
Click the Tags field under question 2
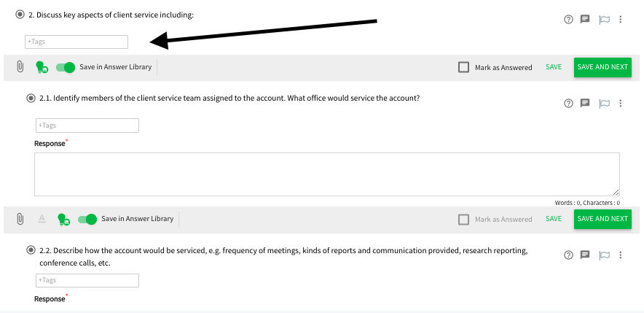pyautogui.click(x=76, y=42)
